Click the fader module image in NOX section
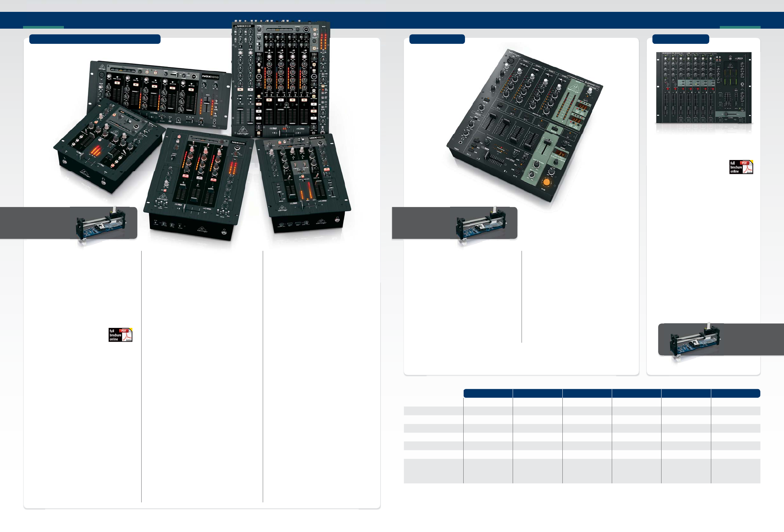Viewport: 784px width, 532px height. click(101, 226)
